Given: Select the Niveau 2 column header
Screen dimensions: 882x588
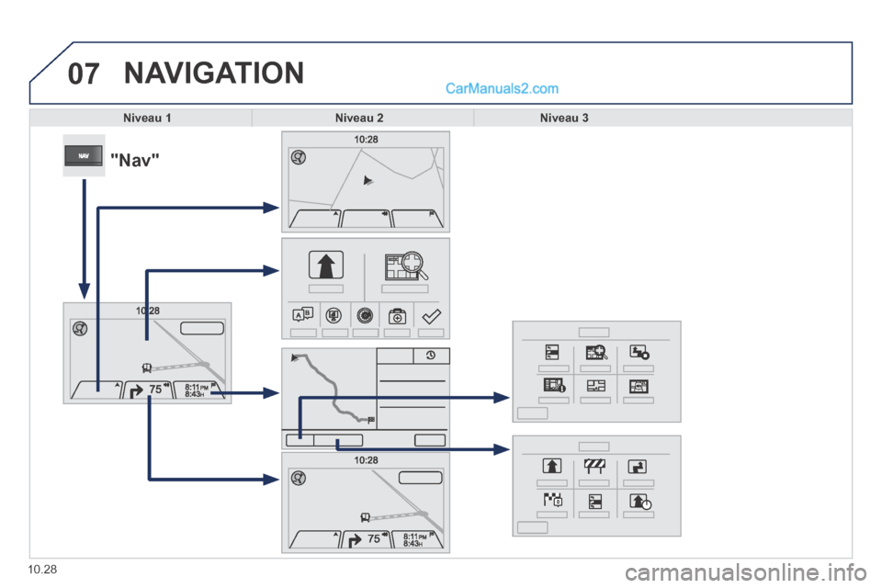Looking at the screenshot, I should 359,118.
